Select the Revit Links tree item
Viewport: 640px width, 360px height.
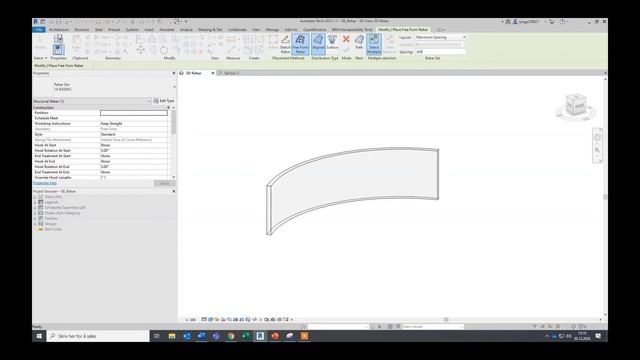[53, 229]
